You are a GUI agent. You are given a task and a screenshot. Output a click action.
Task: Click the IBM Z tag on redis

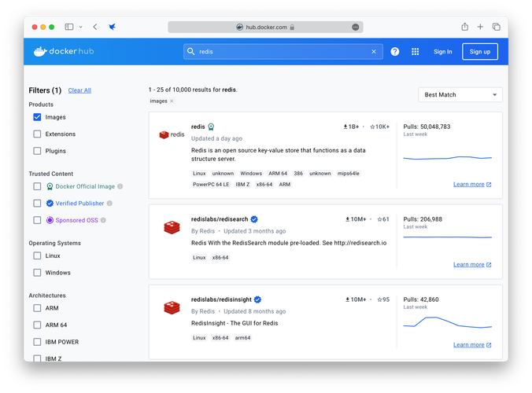pyautogui.click(x=242, y=184)
